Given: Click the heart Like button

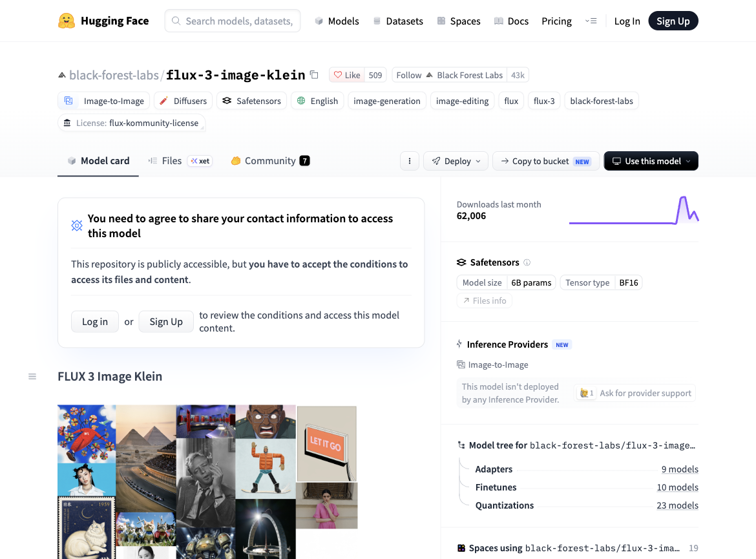Looking at the screenshot, I should tap(347, 75).
